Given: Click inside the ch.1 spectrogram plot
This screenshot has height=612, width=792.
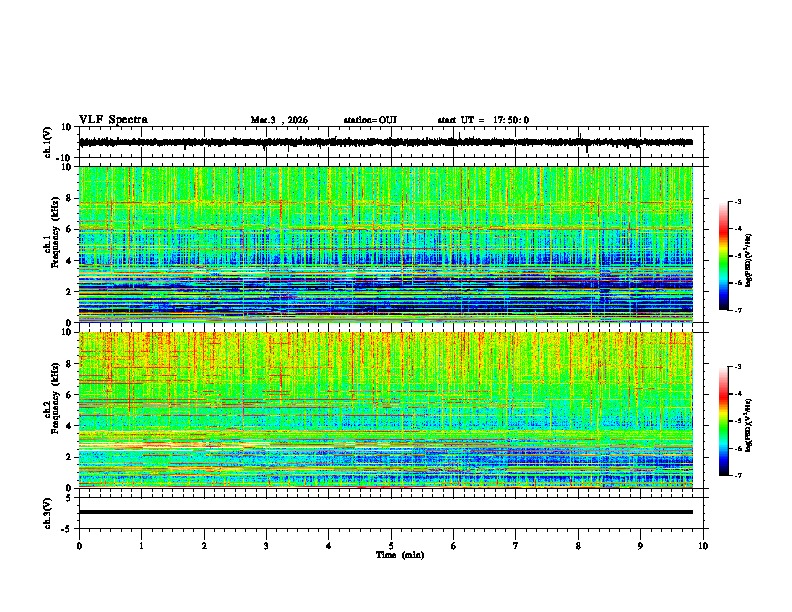Looking at the screenshot, I should click(x=386, y=244).
